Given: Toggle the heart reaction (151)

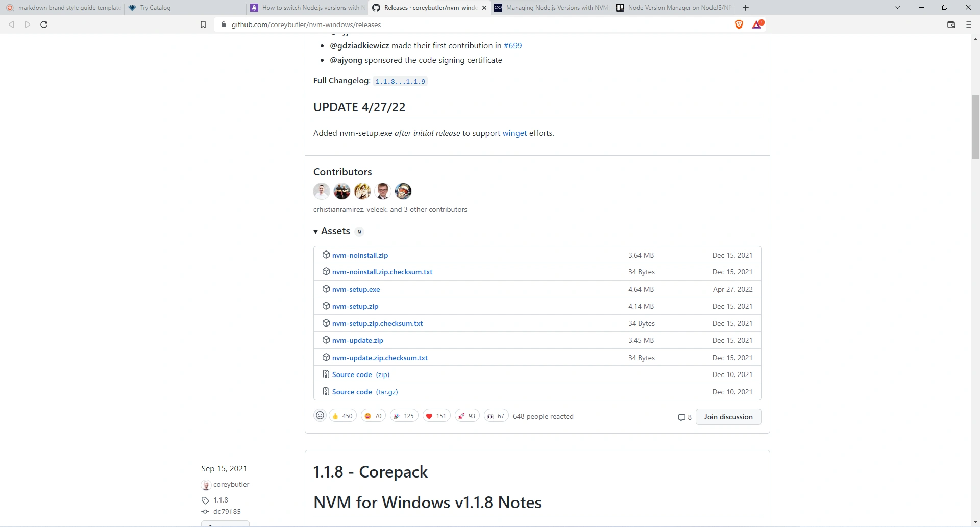Looking at the screenshot, I should [436, 416].
